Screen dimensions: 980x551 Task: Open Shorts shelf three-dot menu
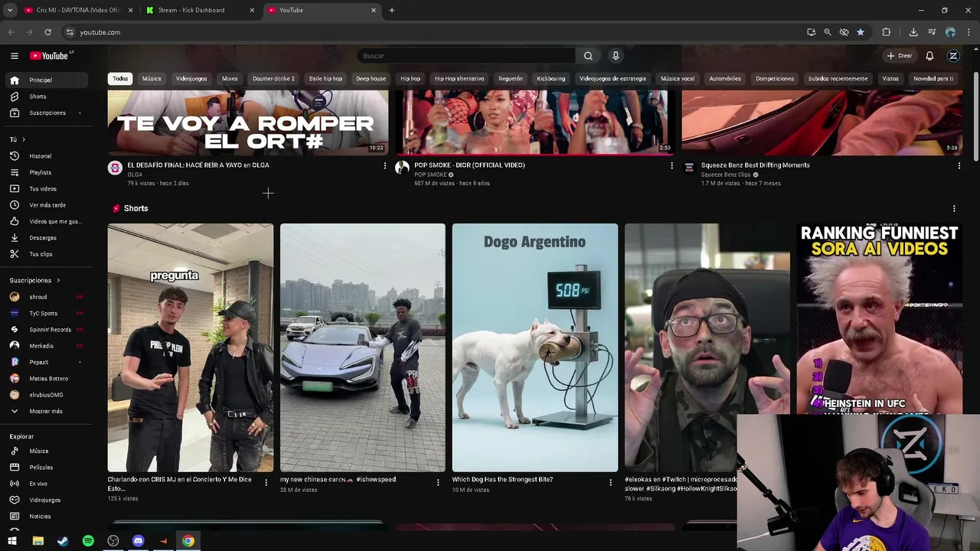[954, 208]
